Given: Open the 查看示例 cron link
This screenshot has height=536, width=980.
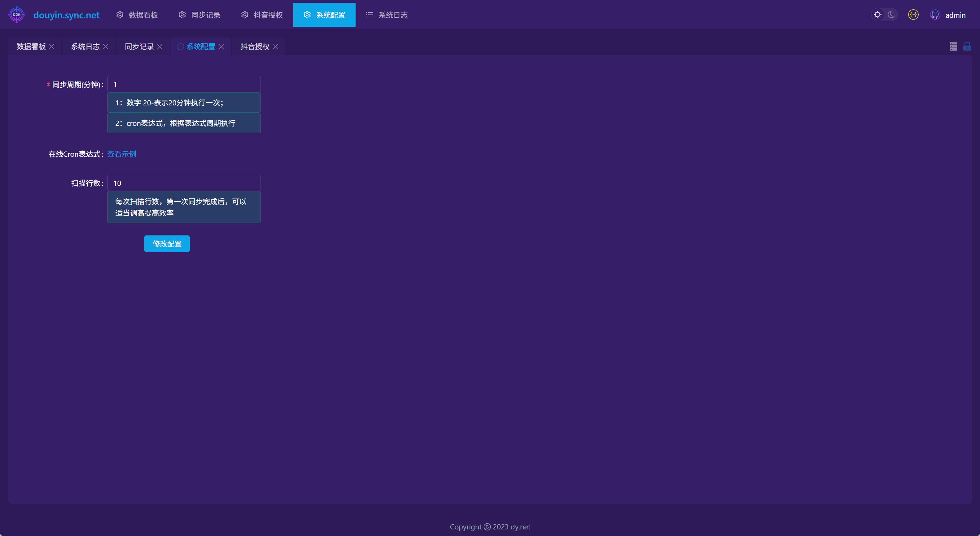Looking at the screenshot, I should tap(121, 154).
